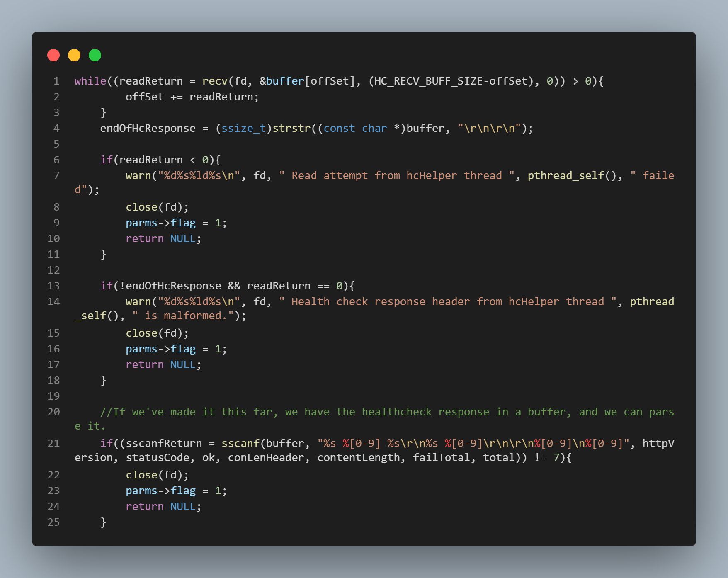Click the closing brace on line 18
The width and height of the screenshot is (728, 578).
(x=103, y=380)
